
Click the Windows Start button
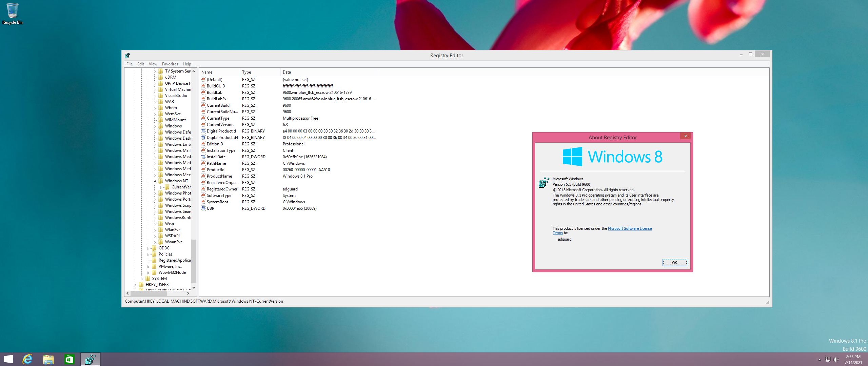[x=8, y=359]
